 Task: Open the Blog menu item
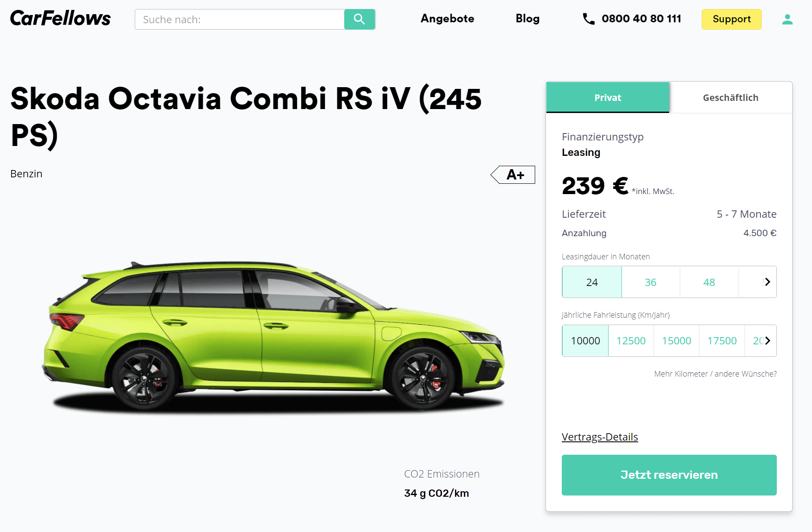click(527, 18)
